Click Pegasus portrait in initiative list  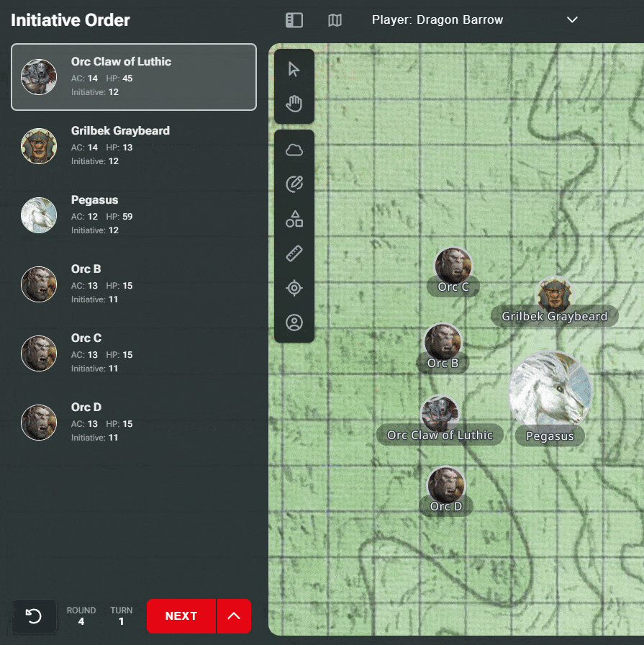pos(39,215)
